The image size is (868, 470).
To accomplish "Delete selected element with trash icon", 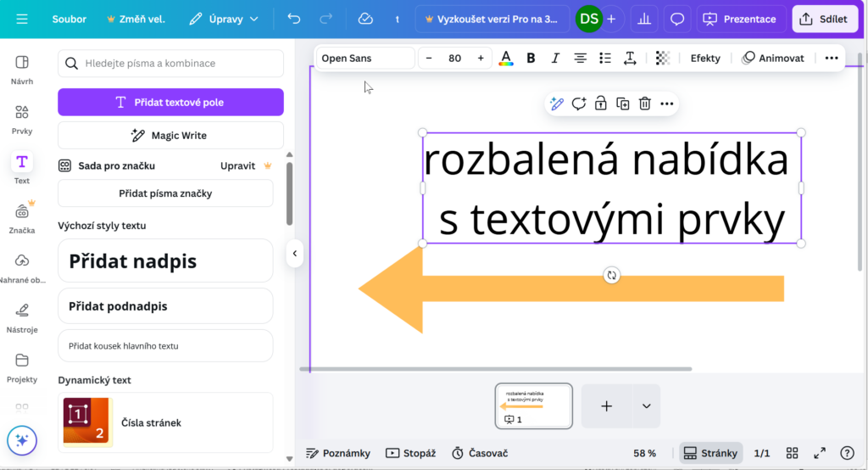I will point(645,104).
